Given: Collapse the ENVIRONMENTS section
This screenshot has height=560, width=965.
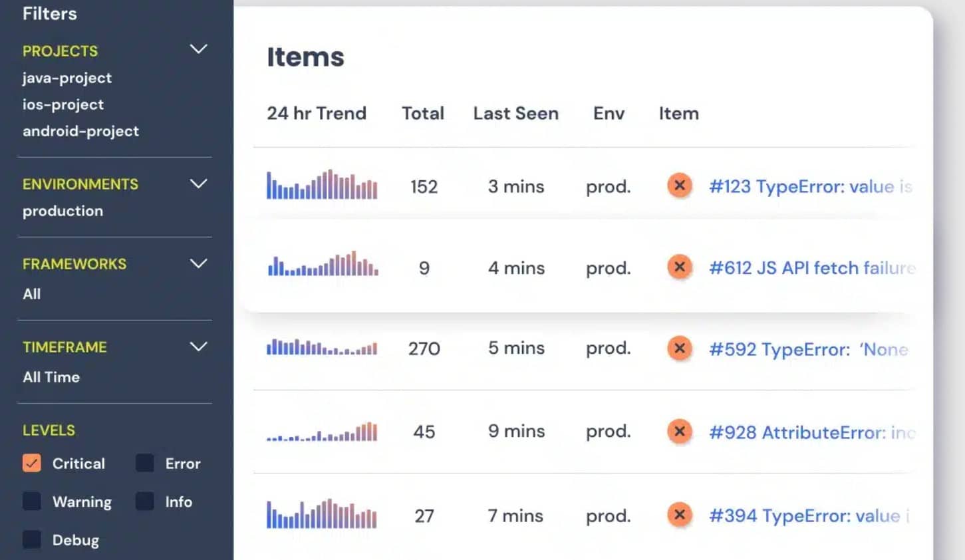Looking at the screenshot, I should tap(198, 184).
